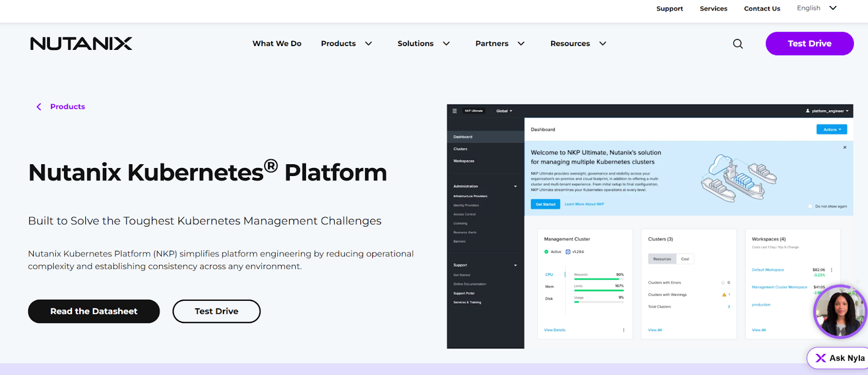Open the site search magnifier icon
This screenshot has height=375, width=868.
(738, 44)
